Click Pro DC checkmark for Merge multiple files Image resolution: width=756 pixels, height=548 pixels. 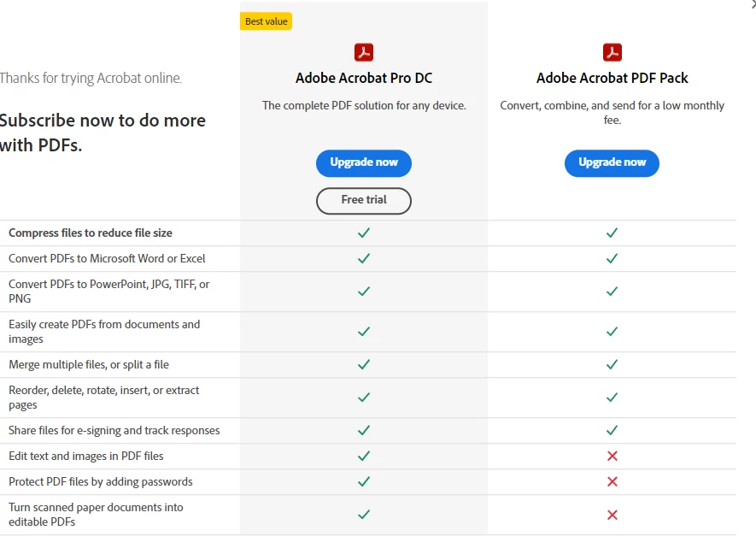pyautogui.click(x=364, y=364)
